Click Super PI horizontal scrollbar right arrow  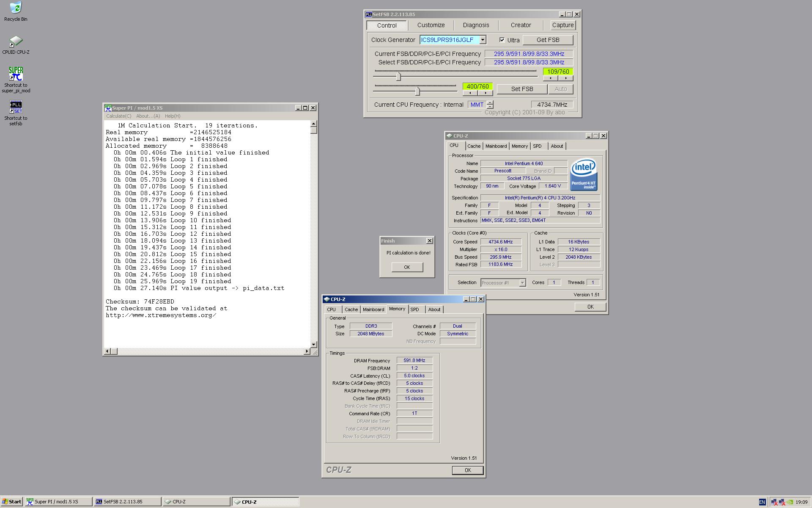(307, 351)
